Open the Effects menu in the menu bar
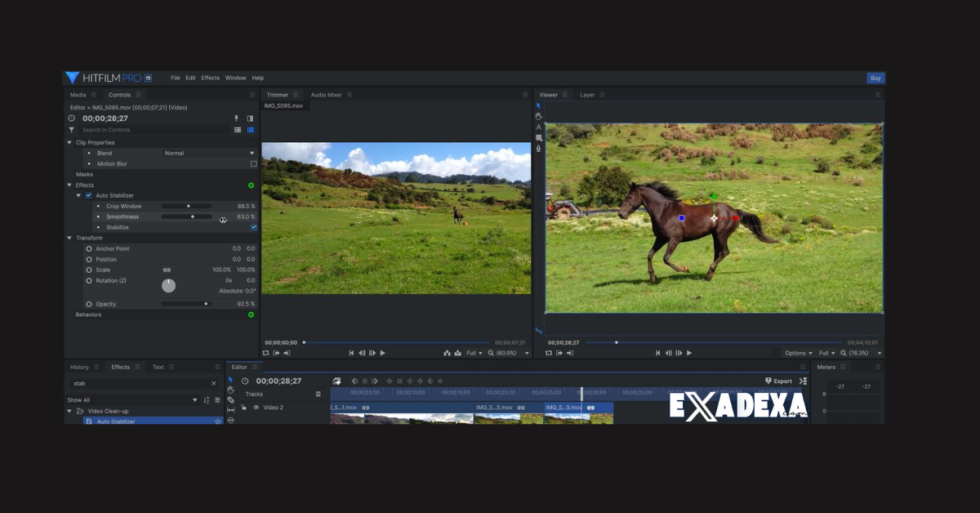This screenshot has width=980, height=513. [x=210, y=78]
